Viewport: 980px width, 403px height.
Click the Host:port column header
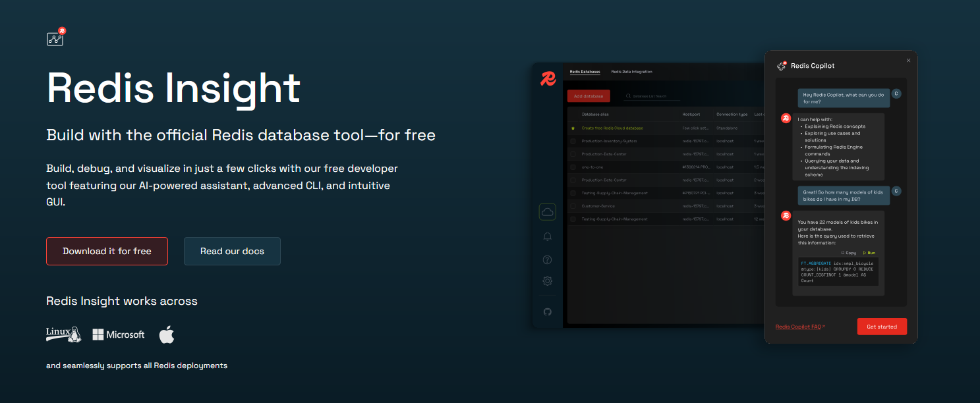point(691,114)
